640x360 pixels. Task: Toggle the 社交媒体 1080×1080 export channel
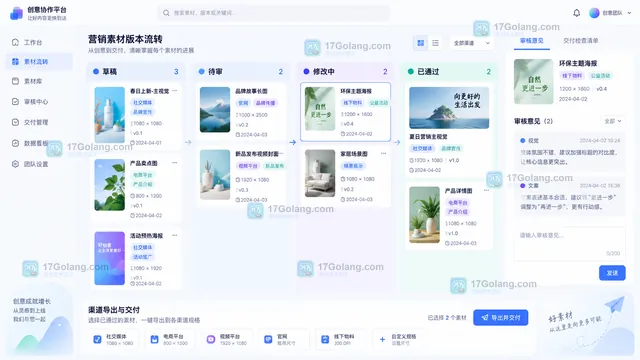click(114, 340)
